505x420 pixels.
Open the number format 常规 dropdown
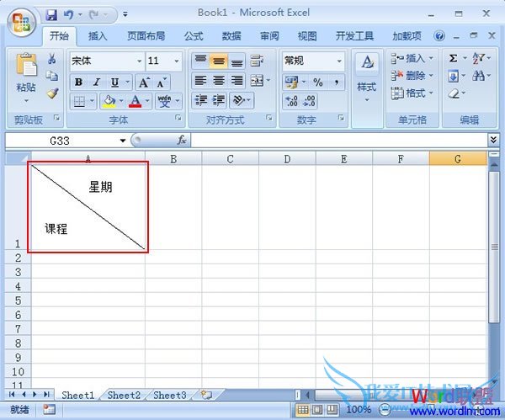(339, 61)
